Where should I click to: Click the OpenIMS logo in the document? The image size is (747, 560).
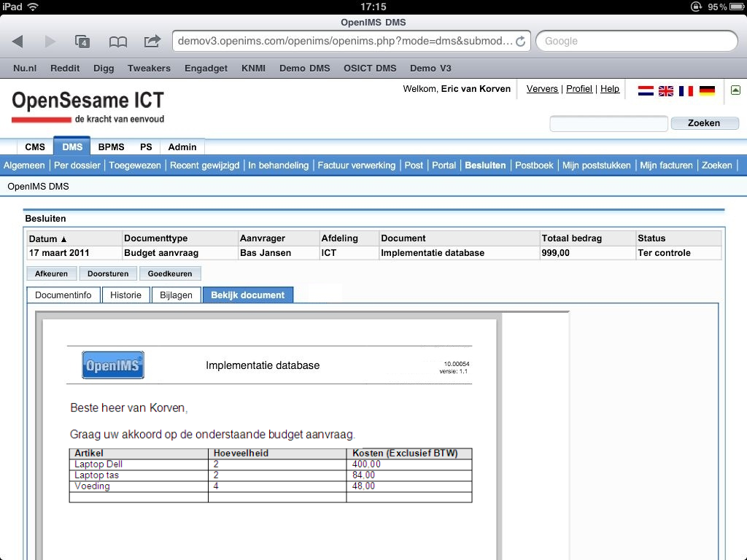pyautogui.click(x=113, y=365)
